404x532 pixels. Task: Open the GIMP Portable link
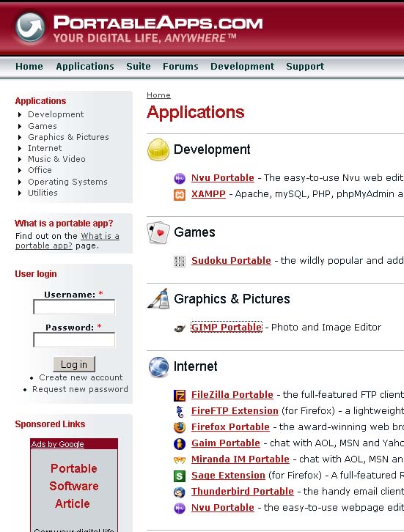227,327
